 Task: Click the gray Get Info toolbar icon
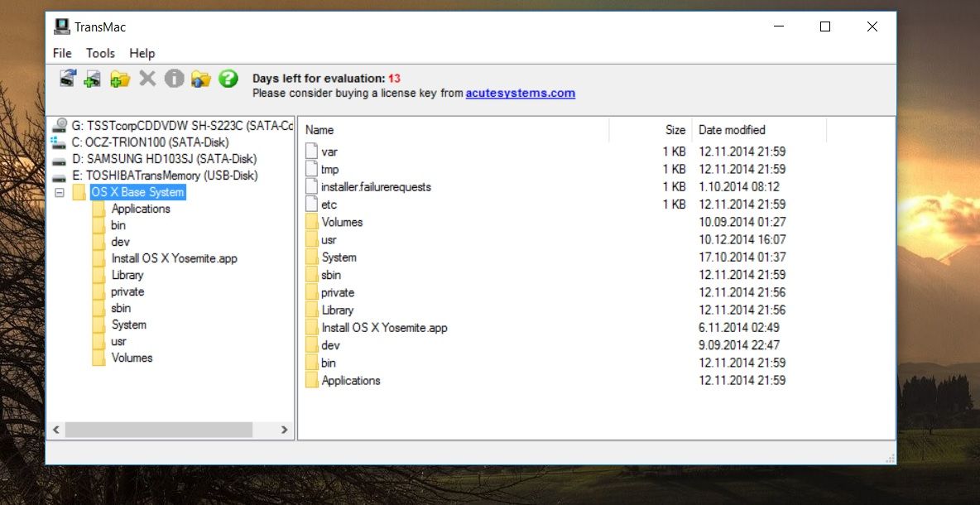tap(175, 78)
